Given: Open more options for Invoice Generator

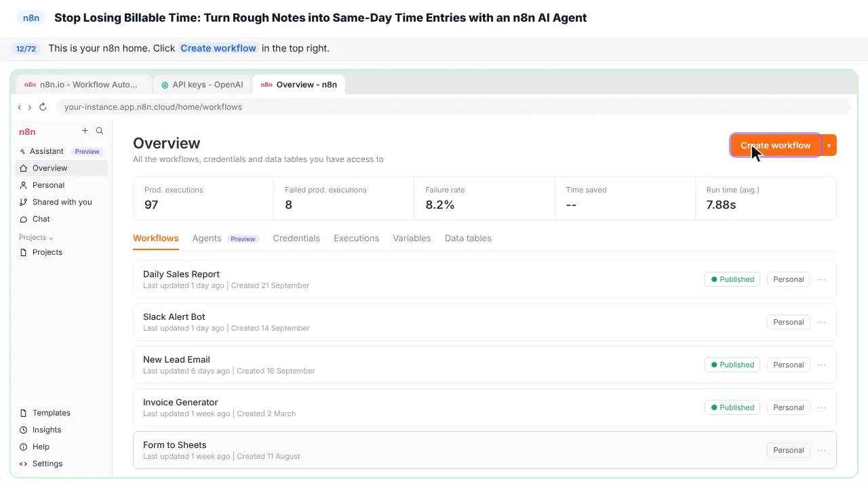Looking at the screenshot, I should coord(821,407).
